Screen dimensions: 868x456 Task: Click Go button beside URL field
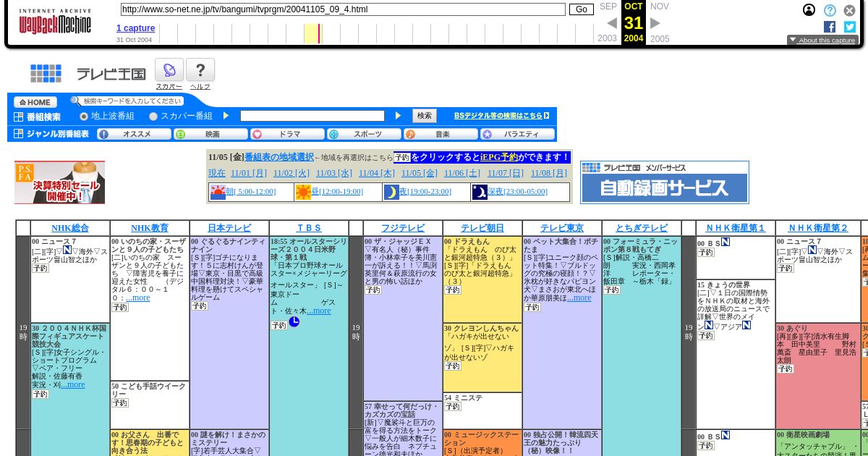[x=581, y=9]
